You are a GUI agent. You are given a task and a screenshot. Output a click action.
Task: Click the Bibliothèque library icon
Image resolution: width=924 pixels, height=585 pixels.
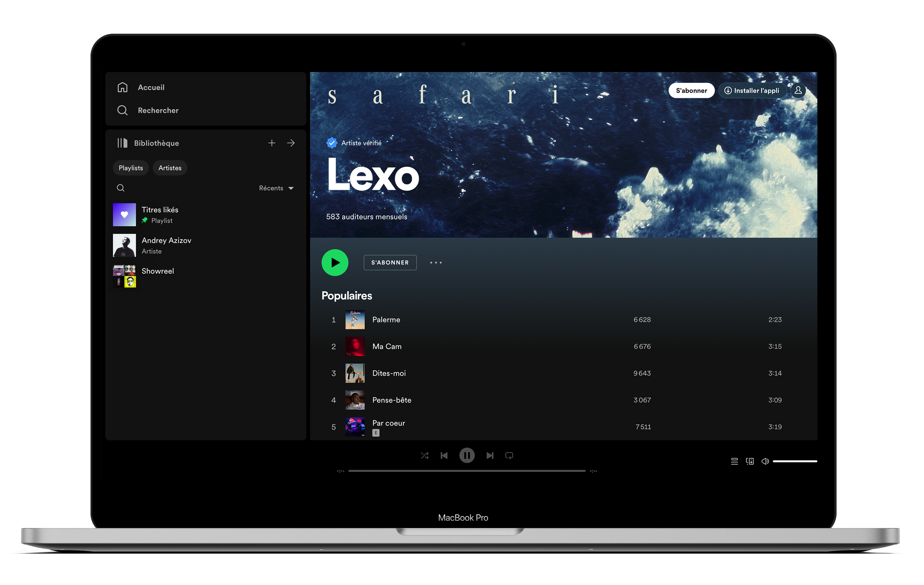coord(122,143)
